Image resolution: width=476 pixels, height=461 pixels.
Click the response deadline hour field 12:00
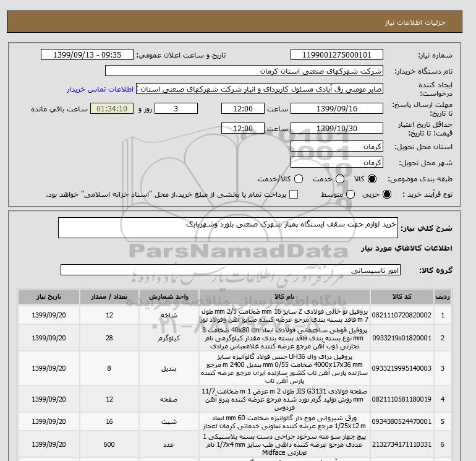242,108
